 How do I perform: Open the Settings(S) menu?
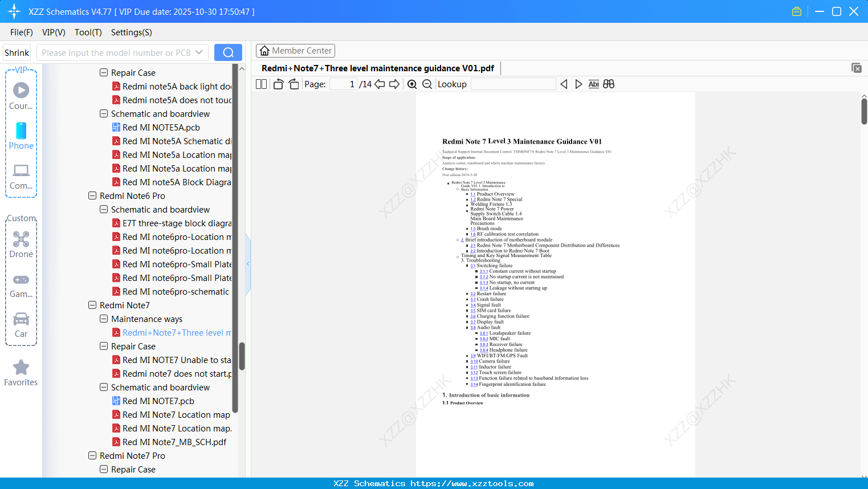tap(132, 32)
